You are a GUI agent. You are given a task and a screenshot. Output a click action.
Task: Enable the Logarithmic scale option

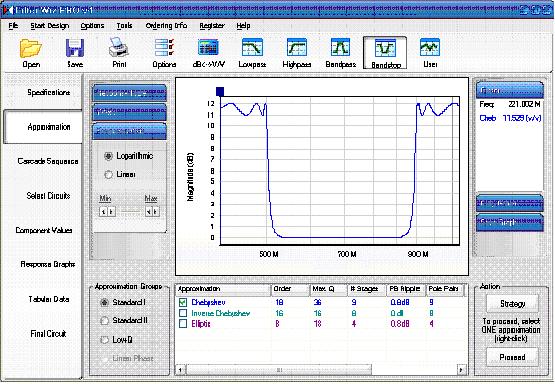(108, 156)
